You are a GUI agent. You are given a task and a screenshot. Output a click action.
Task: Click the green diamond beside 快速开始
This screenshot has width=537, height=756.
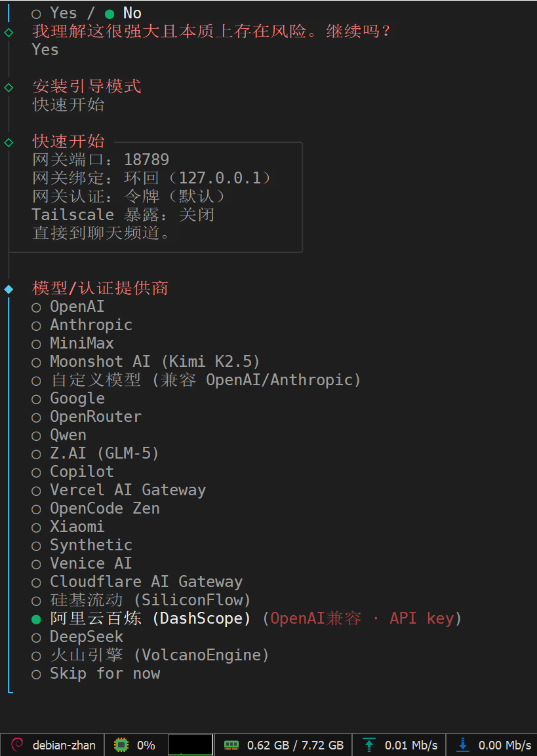tap(9, 142)
